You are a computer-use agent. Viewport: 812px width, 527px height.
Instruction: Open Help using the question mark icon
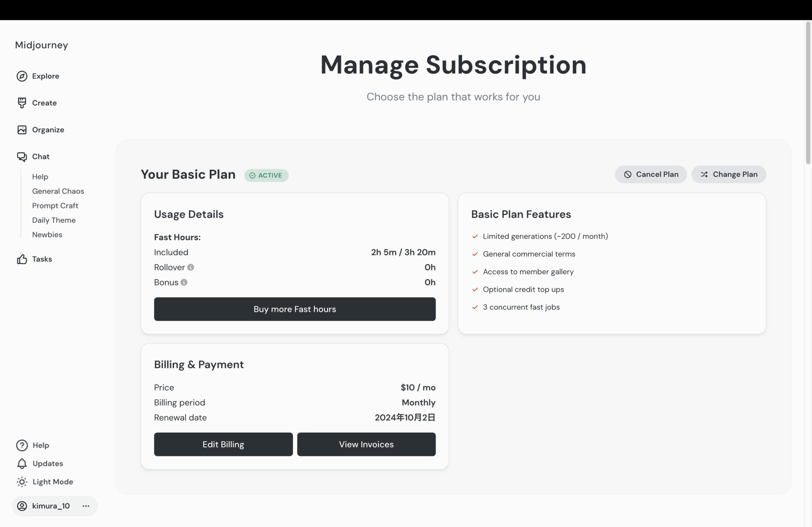coord(22,445)
